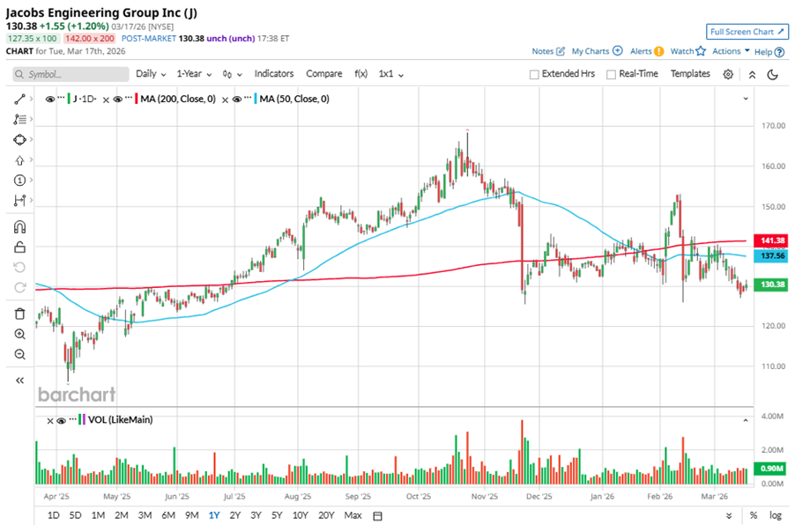The image size is (795, 532).
Task: Open the My Charts link
Action: point(597,51)
